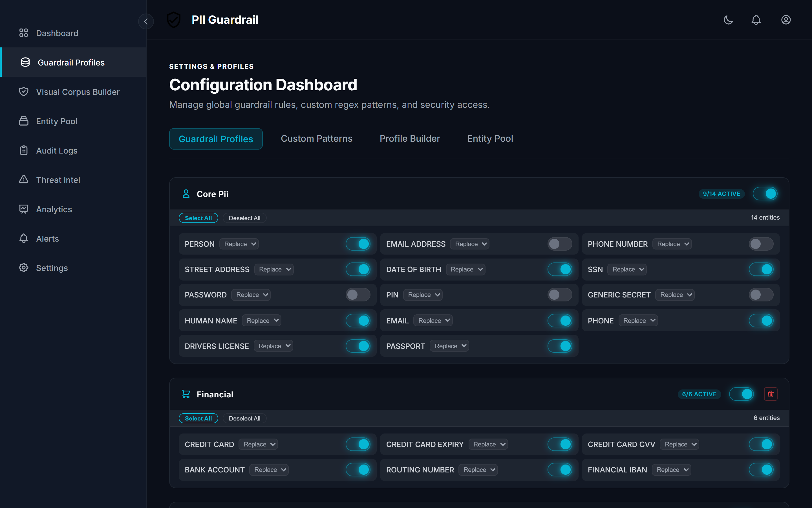Open Analytics from the sidebar
Image resolution: width=812 pixels, height=508 pixels.
73,209
